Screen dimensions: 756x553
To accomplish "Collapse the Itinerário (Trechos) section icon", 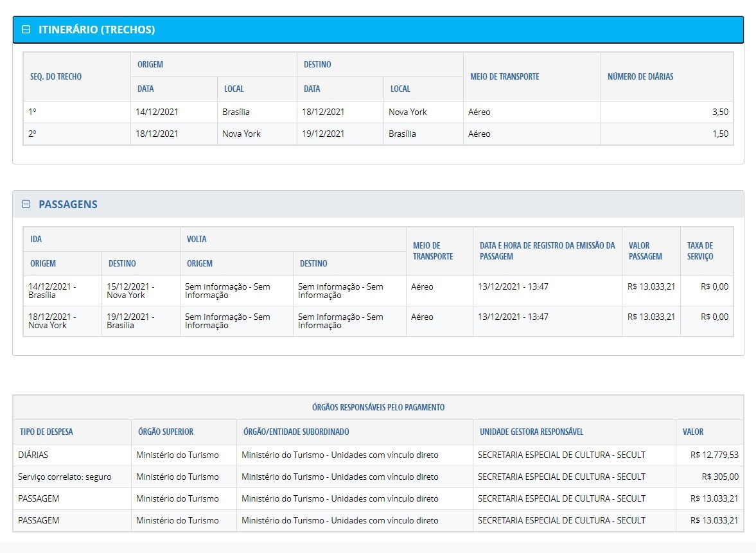I will pyautogui.click(x=26, y=30).
